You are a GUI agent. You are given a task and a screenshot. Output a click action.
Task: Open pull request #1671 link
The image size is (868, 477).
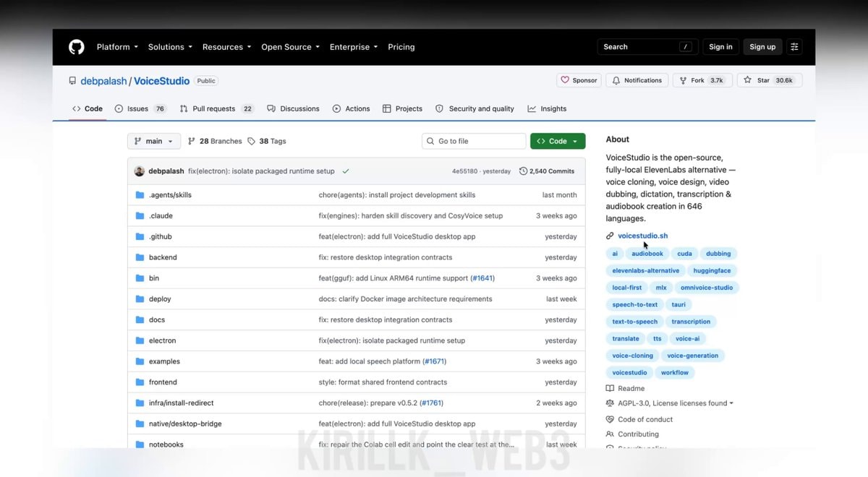[x=434, y=361]
